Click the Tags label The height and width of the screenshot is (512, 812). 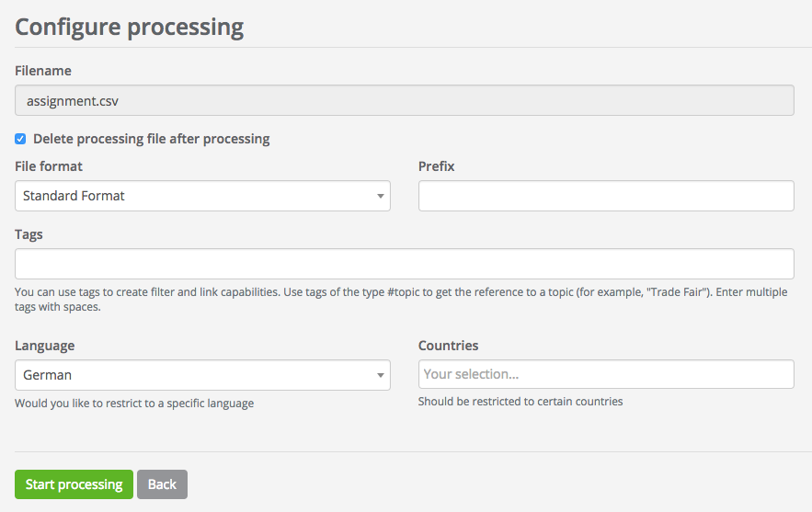(x=29, y=234)
